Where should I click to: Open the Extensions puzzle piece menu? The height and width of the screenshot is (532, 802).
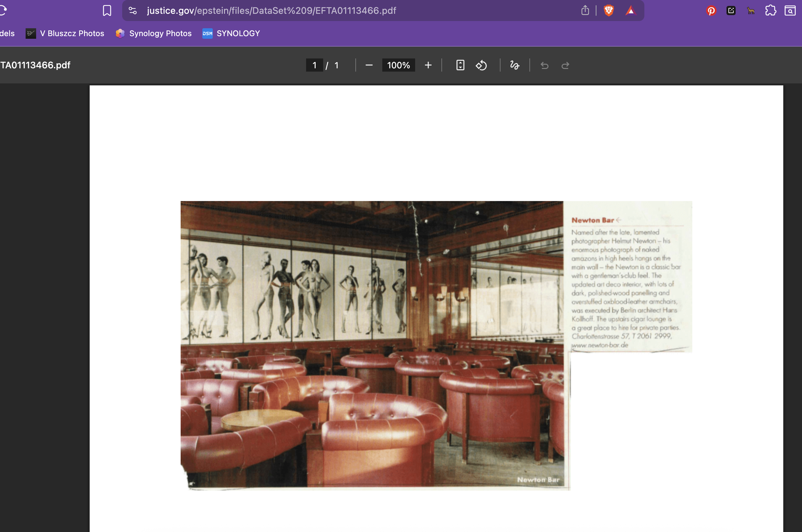coord(770,11)
